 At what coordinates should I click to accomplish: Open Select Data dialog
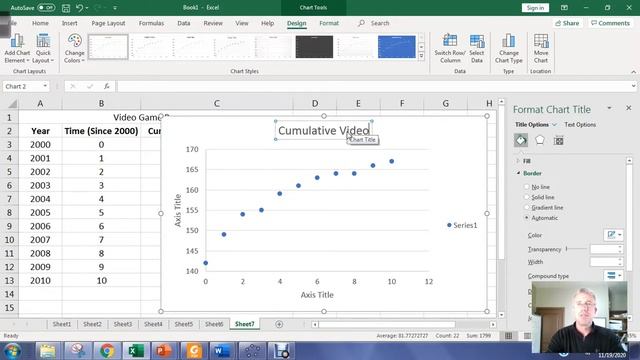point(476,49)
